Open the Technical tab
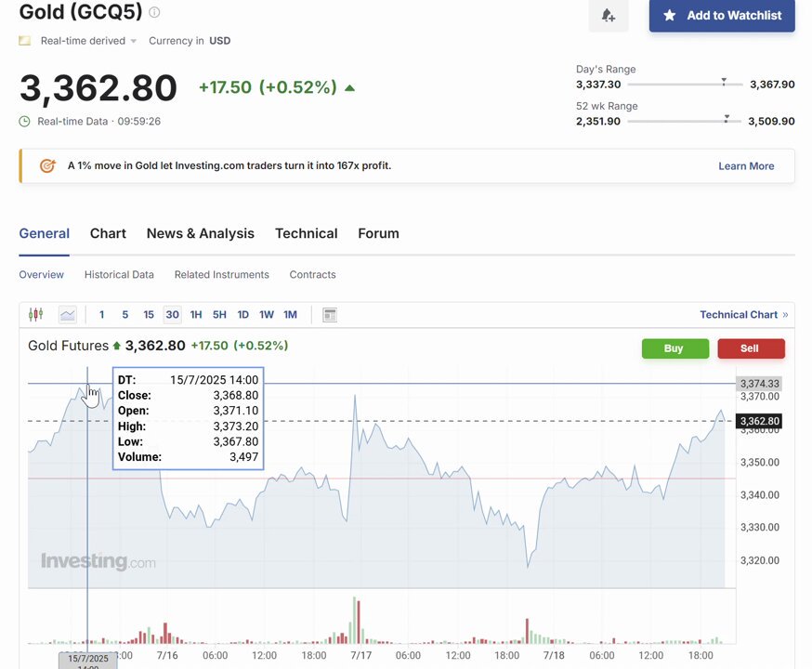 coord(306,233)
